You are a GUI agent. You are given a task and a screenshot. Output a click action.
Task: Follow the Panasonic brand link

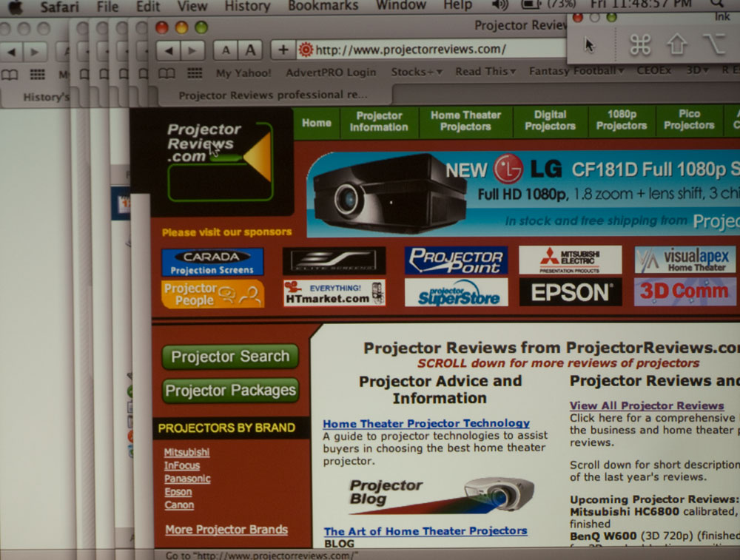[x=187, y=479]
